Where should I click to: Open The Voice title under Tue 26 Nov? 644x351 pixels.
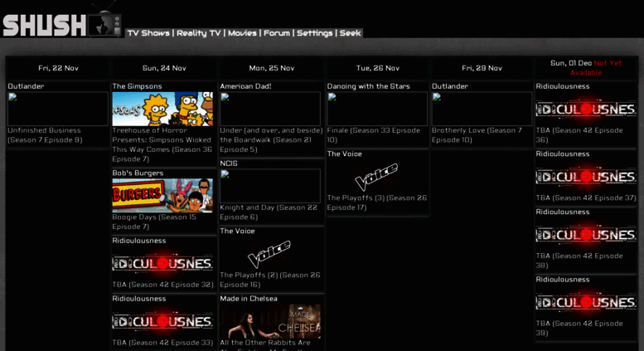pos(345,154)
